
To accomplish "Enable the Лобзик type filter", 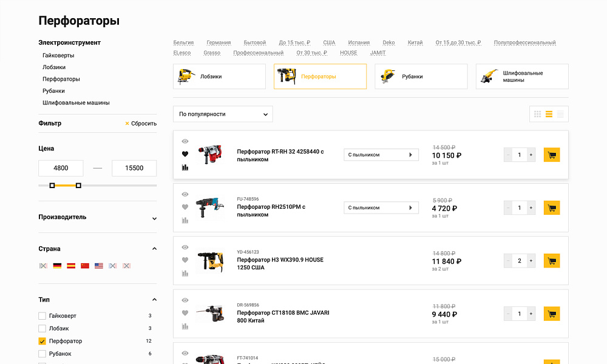I will (x=42, y=328).
